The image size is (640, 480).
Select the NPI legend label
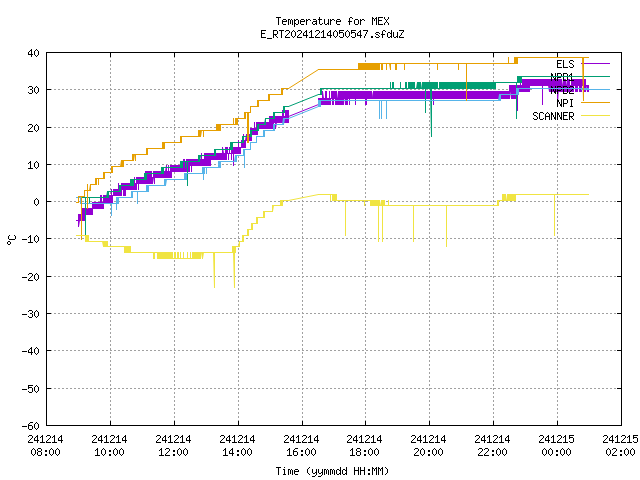[565, 103]
